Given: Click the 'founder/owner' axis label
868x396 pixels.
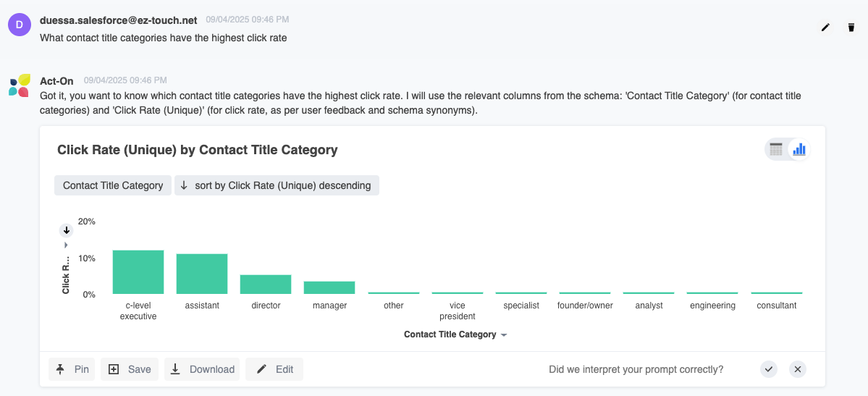Looking at the screenshot, I should [x=585, y=306].
